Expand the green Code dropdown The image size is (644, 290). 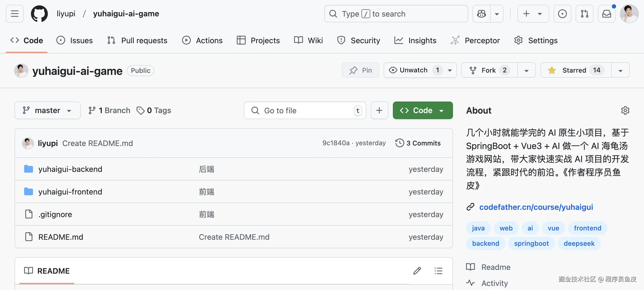(423, 110)
